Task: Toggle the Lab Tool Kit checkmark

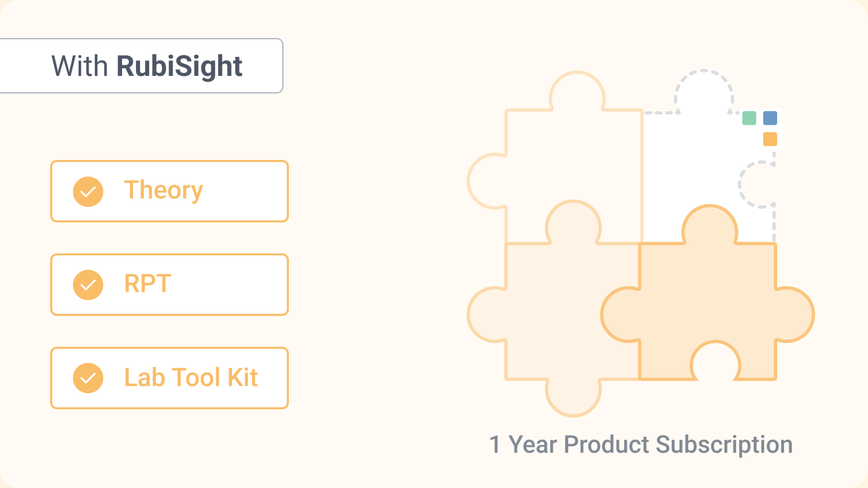Action: click(x=88, y=378)
